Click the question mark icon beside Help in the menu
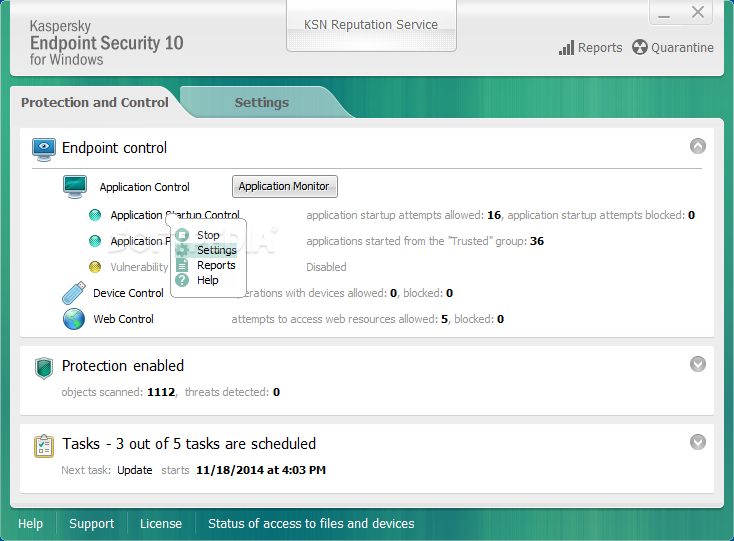This screenshot has height=541, width=734. (x=182, y=280)
